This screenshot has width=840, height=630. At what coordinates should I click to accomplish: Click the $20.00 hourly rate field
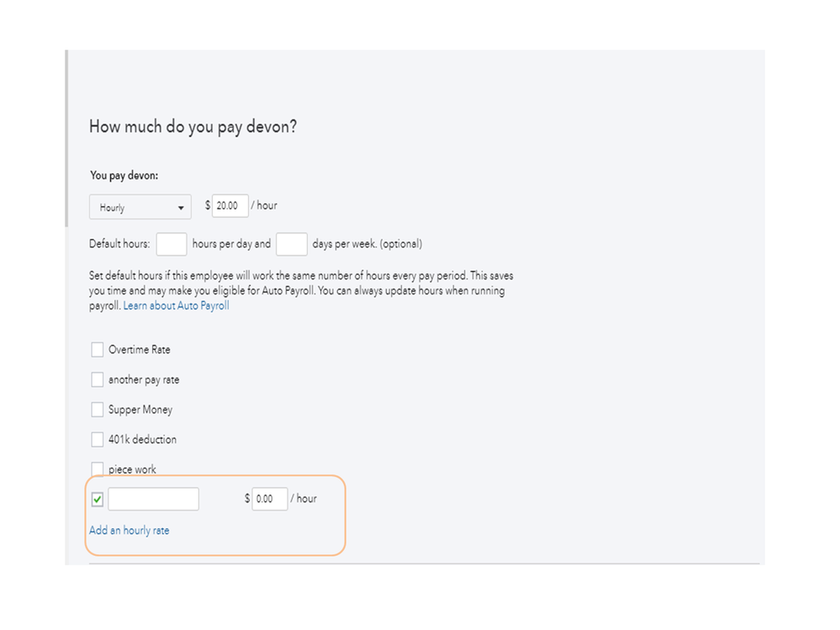point(230,205)
